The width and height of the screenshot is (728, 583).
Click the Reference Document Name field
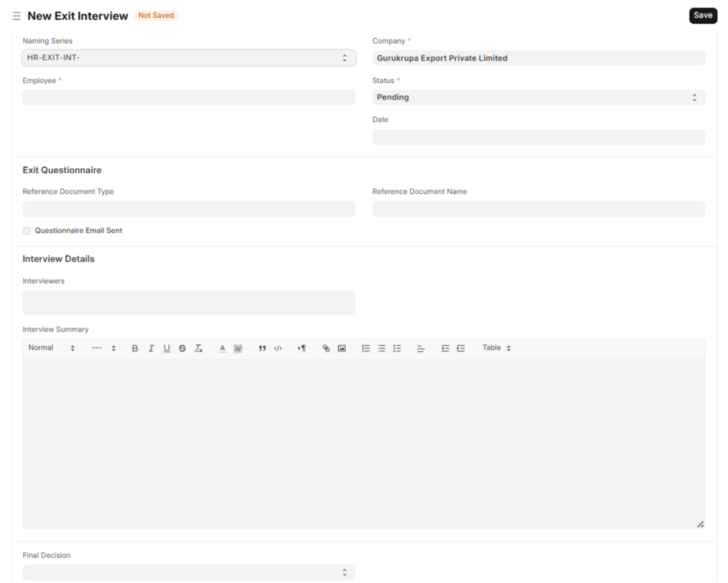pos(538,209)
